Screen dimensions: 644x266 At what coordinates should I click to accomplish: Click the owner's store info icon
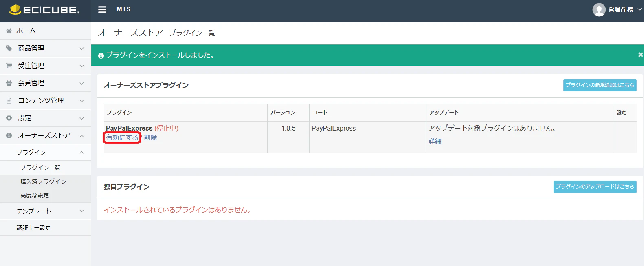[x=9, y=135]
